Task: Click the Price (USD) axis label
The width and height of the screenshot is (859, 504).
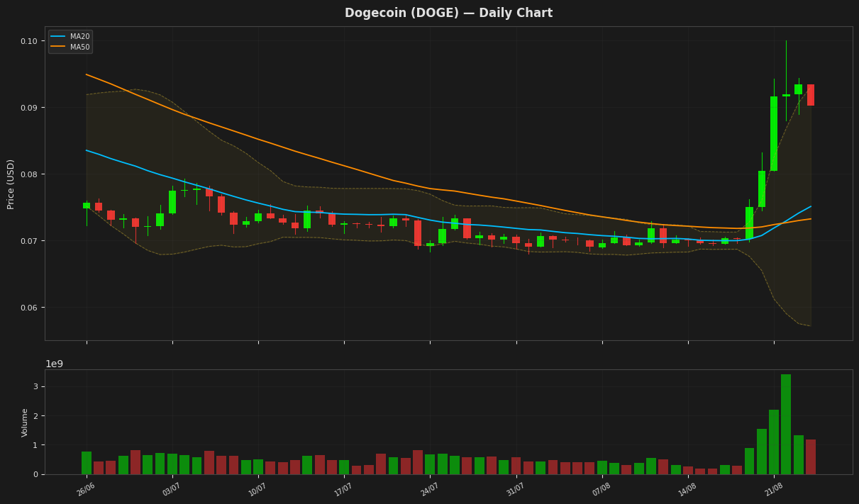Action: (11, 184)
